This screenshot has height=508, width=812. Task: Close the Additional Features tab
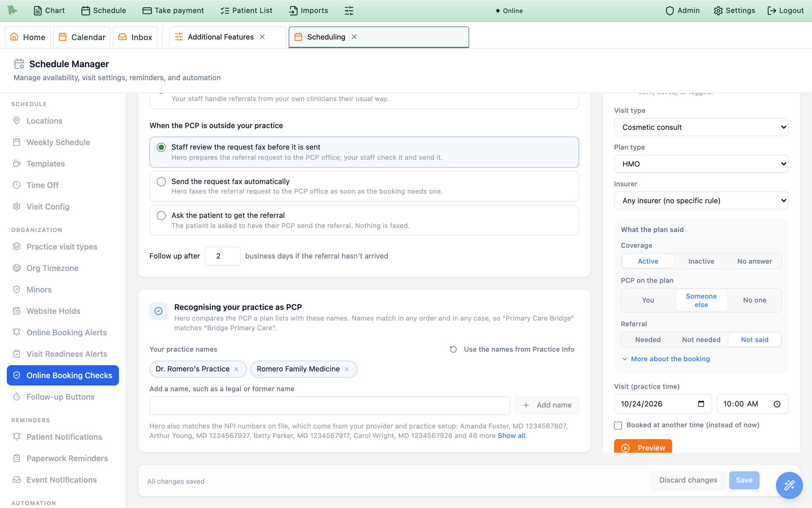pos(262,37)
